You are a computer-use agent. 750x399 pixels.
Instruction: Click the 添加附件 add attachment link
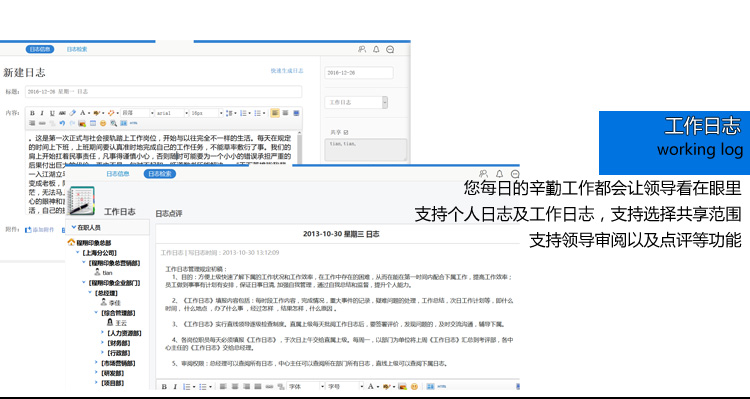pos(40,230)
